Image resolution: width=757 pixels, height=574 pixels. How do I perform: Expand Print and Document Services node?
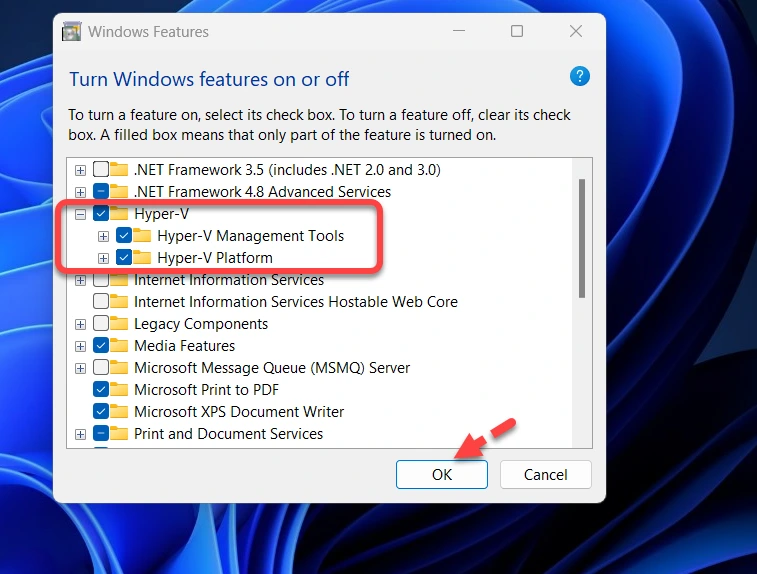coord(80,434)
